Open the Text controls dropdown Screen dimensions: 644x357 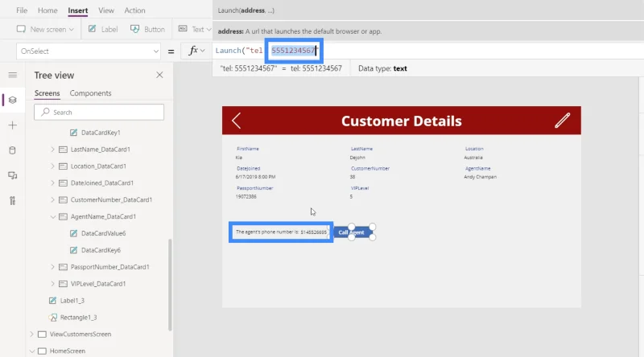[x=195, y=29]
